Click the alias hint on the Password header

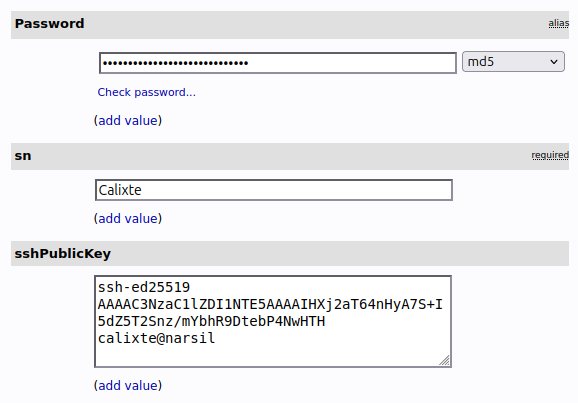tap(558, 23)
